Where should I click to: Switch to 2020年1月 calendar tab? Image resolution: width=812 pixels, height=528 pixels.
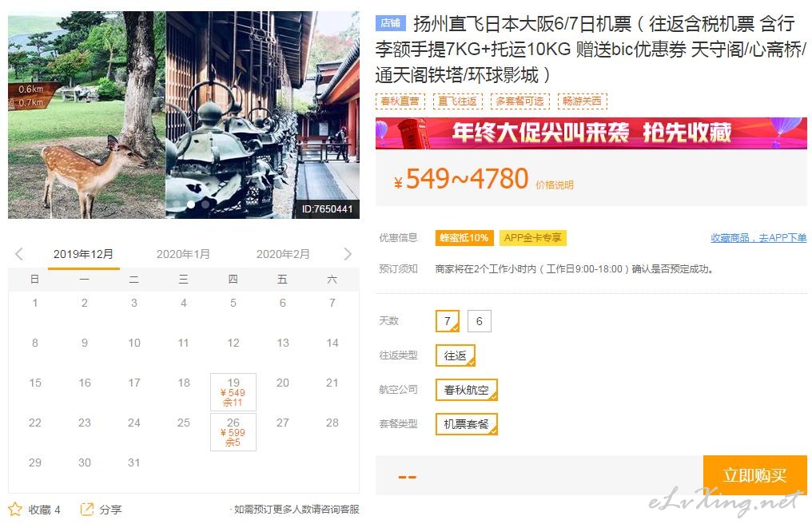tap(183, 254)
